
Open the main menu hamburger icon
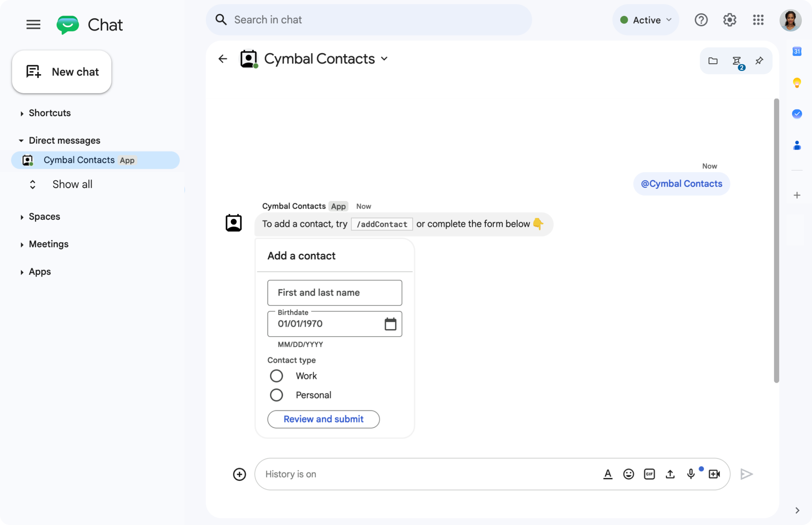[33, 25]
